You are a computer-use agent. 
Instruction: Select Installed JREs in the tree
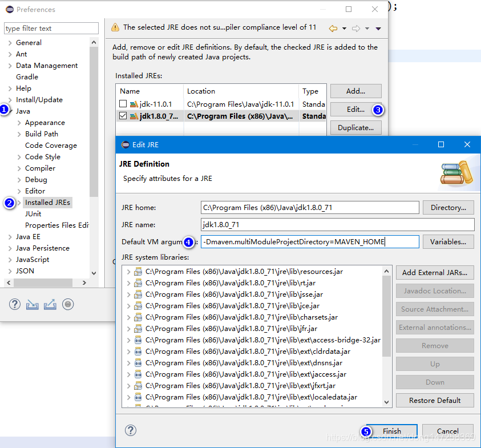47,203
